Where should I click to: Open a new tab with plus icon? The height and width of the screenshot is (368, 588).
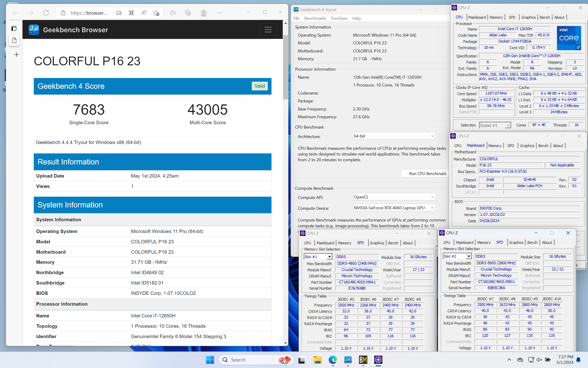[x=16, y=55]
